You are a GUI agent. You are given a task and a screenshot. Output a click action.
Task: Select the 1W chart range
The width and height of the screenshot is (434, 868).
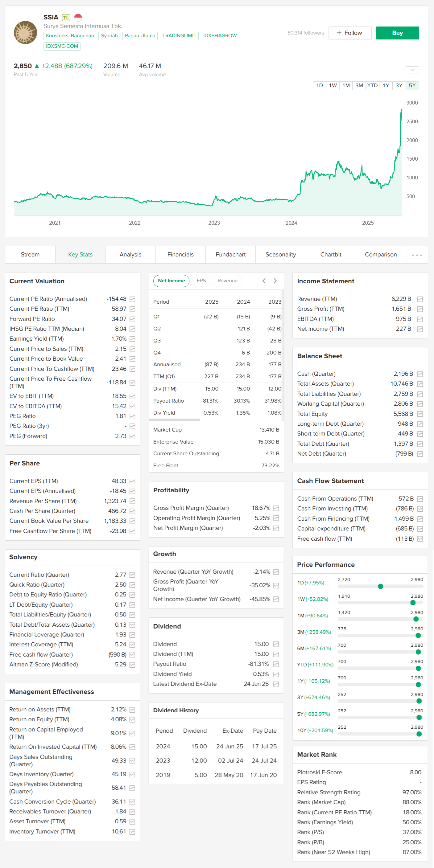pos(333,86)
